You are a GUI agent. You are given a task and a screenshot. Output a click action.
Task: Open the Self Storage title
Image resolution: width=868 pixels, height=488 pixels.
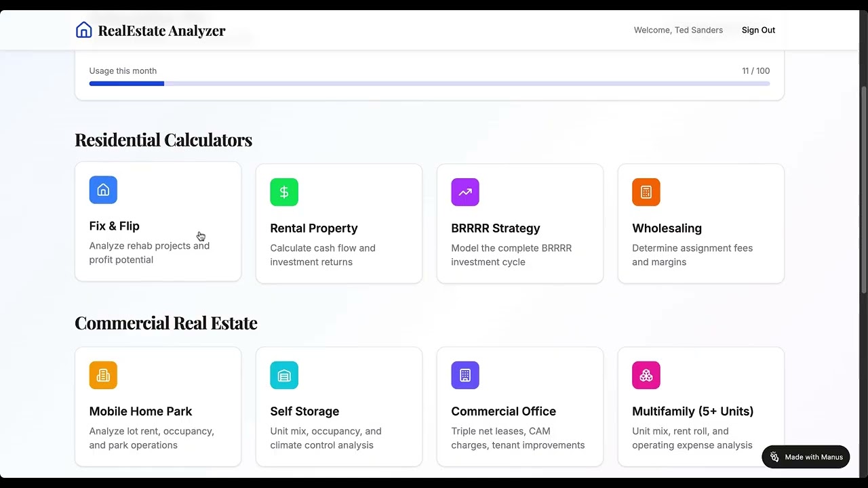(x=304, y=411)
